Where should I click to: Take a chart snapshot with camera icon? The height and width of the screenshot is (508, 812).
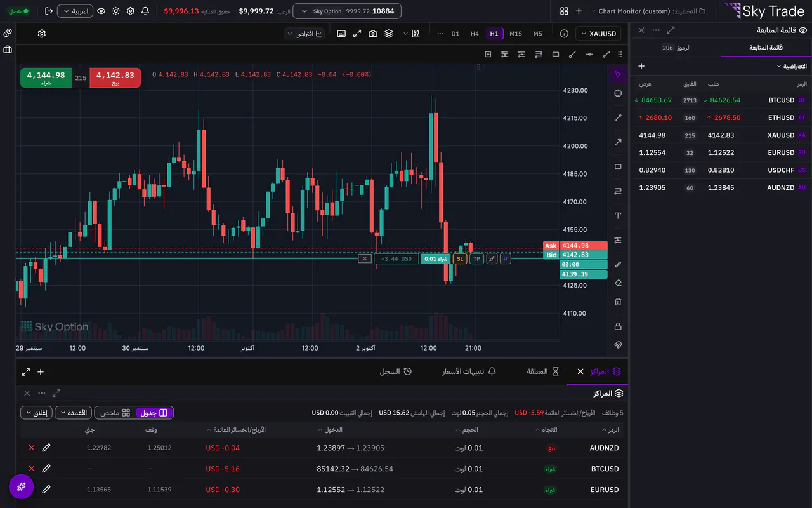pyautogui.click(x=373, y=34)
